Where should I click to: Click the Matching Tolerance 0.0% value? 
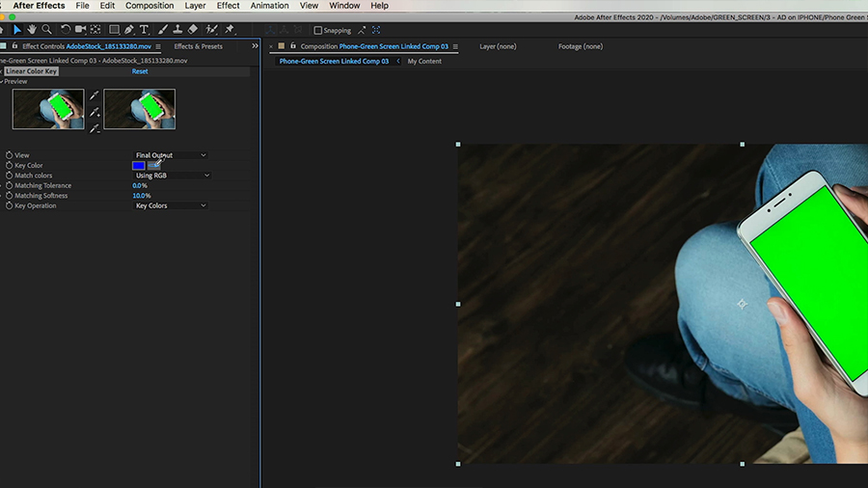140,185
